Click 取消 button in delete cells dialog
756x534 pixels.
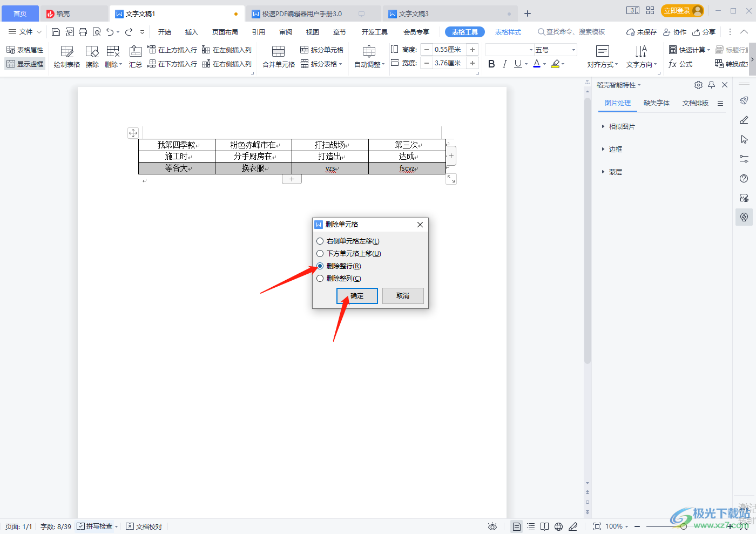403,296
